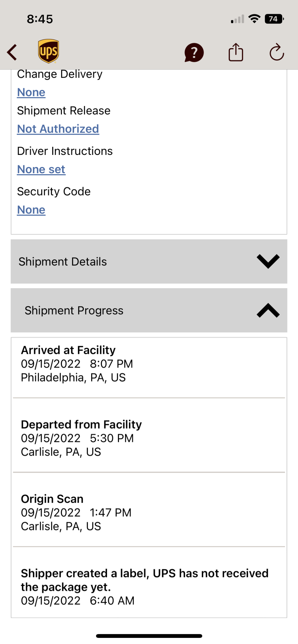Select the Departed from Facility entry
Image resolution: width=298 pixels, height=644 pixels.
[x=149, y=438]
